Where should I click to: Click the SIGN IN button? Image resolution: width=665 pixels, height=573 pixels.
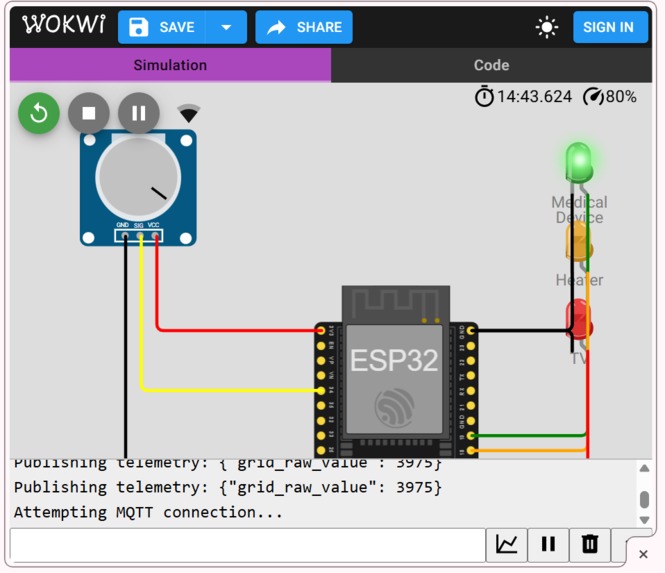pyautogui.click(x=610, y=27)
